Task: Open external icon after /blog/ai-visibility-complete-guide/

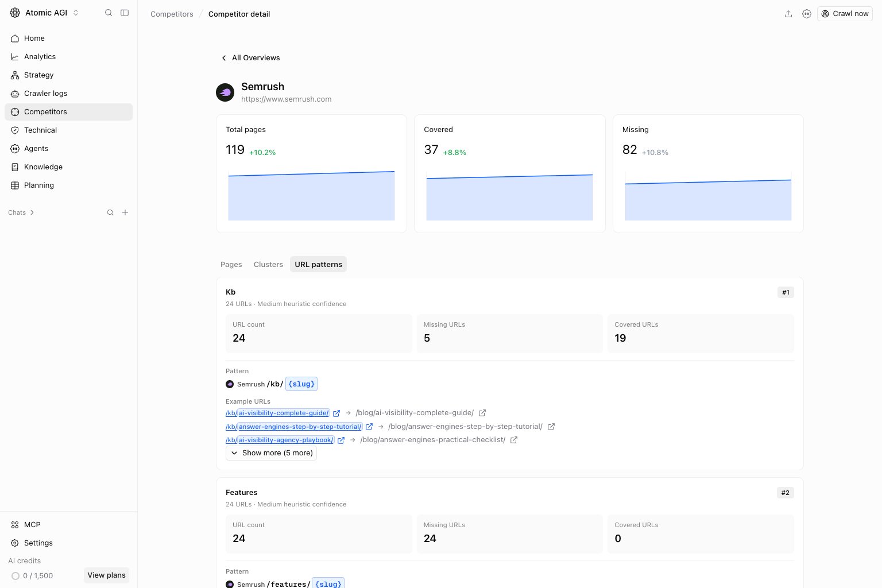Action: pyautogui.click(x=482, y=413)
